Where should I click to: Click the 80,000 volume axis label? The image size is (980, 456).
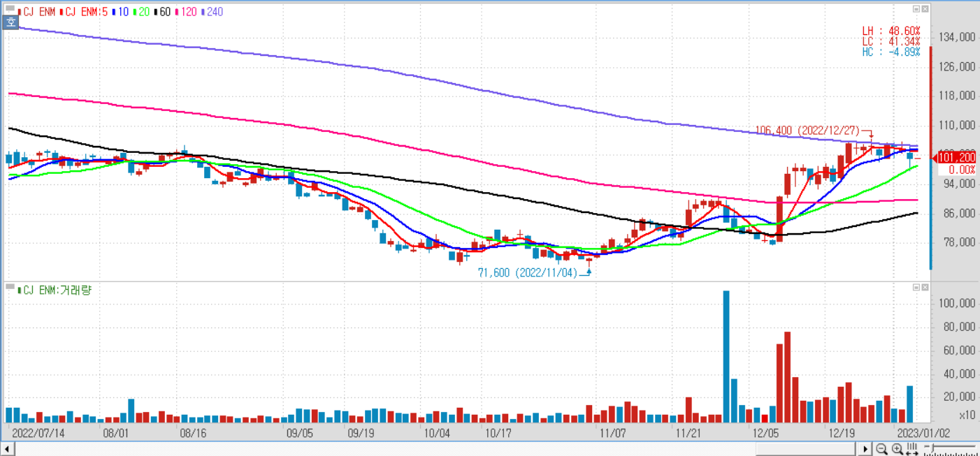click(x=960, y=327)
